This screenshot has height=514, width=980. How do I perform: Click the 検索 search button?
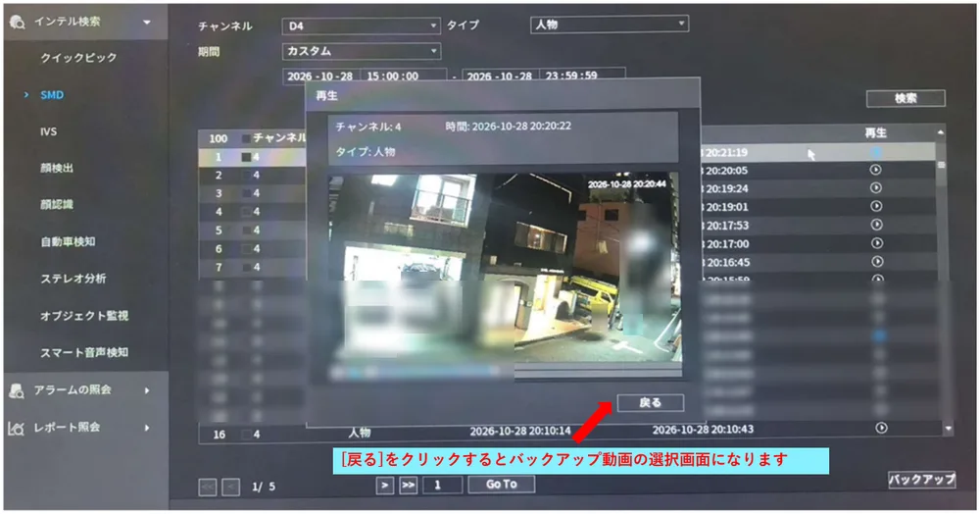click(x=906, y=98)
